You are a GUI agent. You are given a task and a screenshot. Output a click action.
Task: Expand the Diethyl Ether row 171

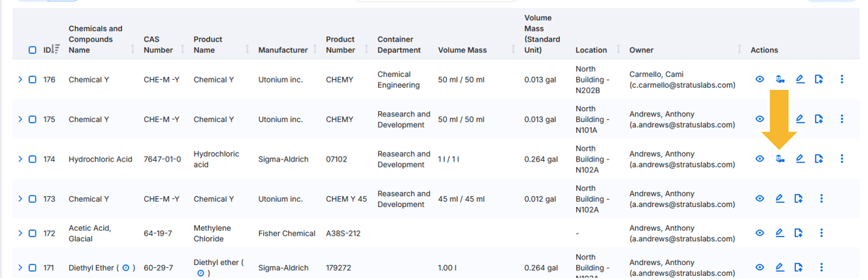[20, 268]
